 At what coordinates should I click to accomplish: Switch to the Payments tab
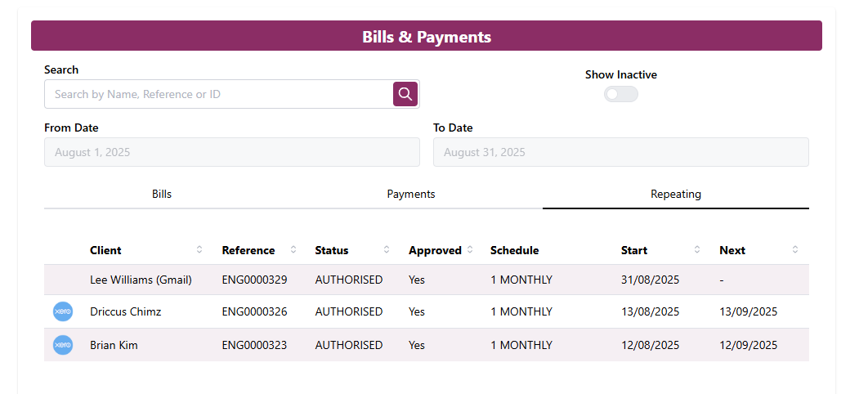click(x=411, y=195)
